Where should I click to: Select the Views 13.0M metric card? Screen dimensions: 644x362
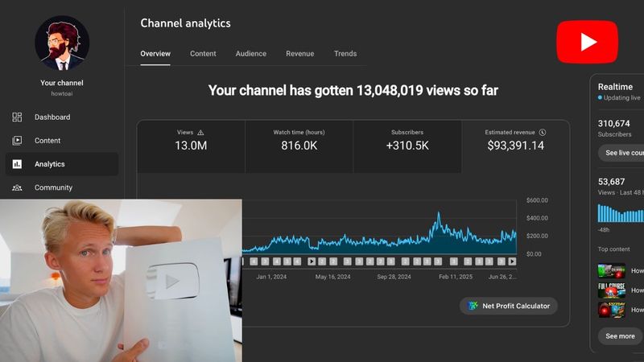click(x=191, y=146)
